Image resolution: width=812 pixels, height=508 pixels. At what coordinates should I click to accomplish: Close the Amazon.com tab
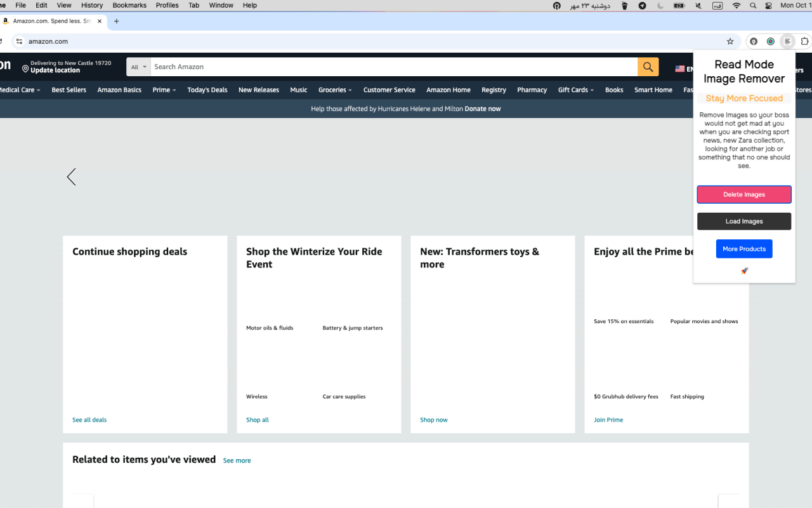point(100,21)
